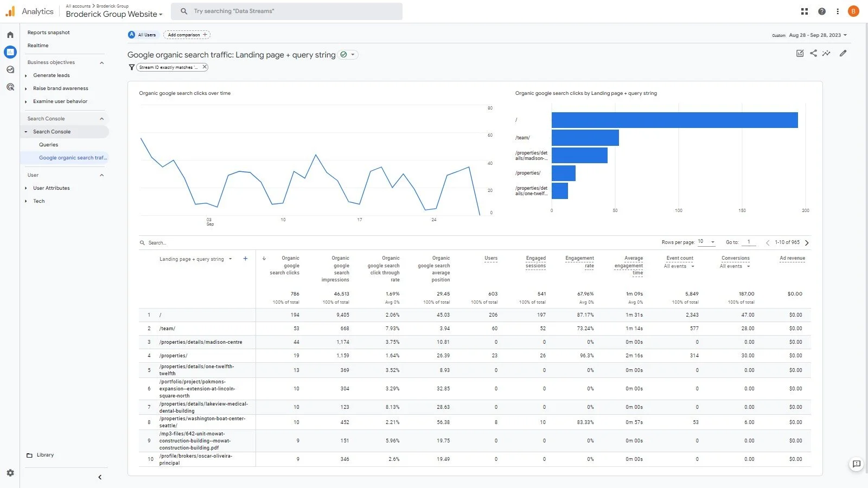The height and width of the screenshot is (488, 868).
Task: Click the customize report chart icon
Action: click(x=800, y=53)
